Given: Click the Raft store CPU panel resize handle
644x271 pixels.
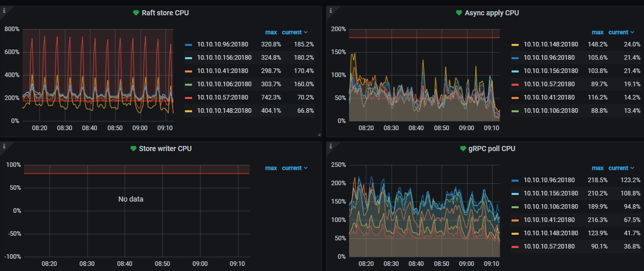Looking at the screenshot, I should pyautogui.click(x=319, y=134).
